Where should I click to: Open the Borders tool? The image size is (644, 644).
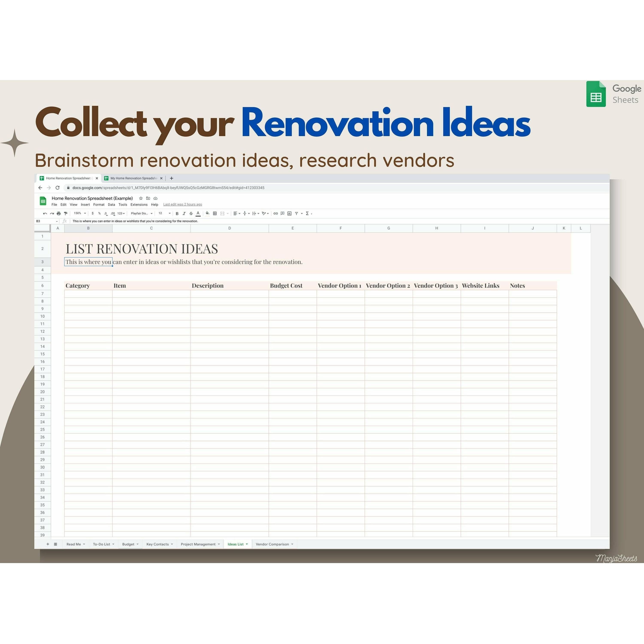pyautogui.click(x=215, y=213)
